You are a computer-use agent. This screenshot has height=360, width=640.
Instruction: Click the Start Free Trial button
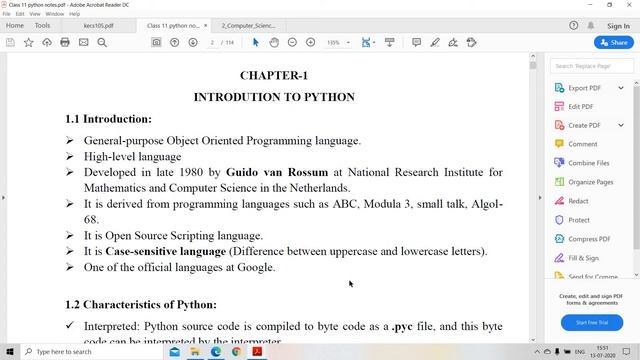click(x=592, y=322)
